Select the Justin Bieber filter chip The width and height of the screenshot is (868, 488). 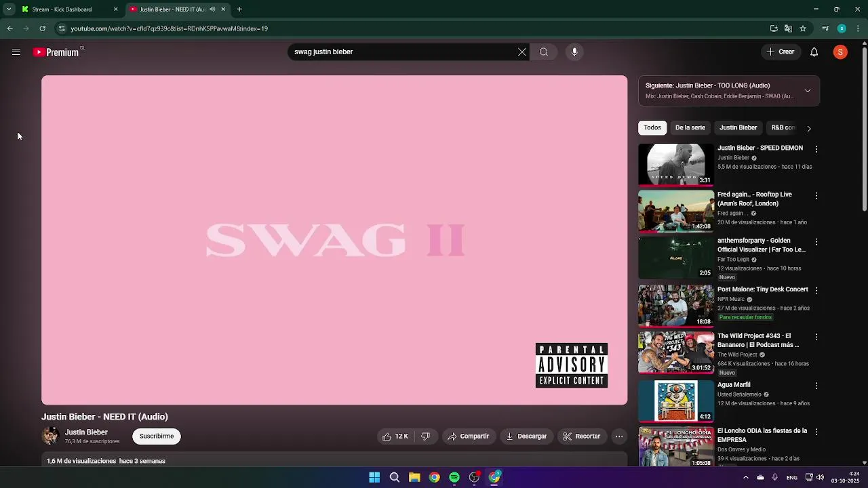pos(738,127)
